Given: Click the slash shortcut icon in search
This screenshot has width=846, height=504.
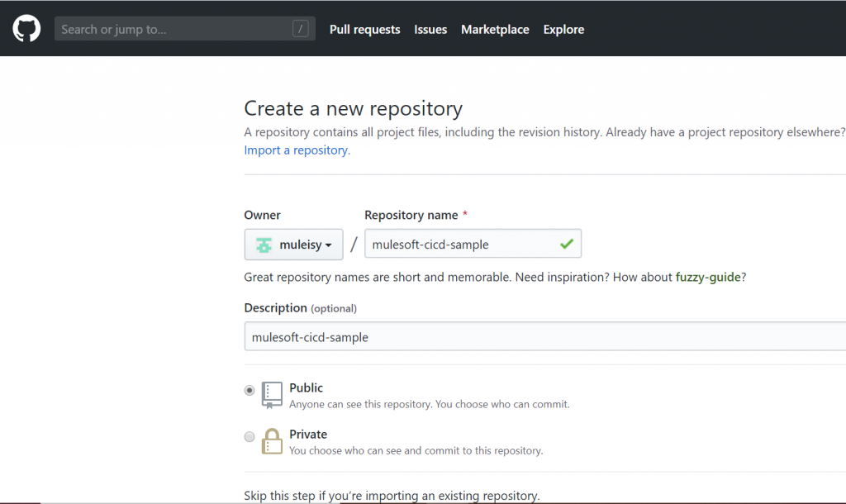Looking at the screenshot, I should point(300,29).
